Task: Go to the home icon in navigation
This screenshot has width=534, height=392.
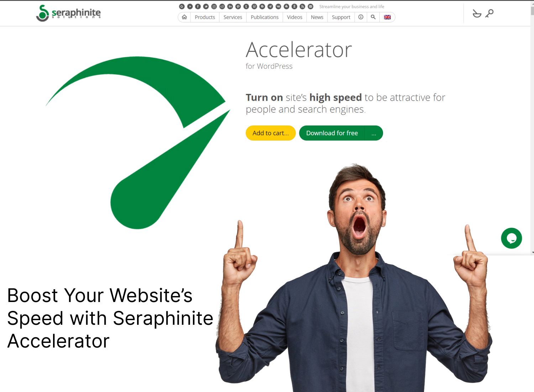Action: pos(184,17)
